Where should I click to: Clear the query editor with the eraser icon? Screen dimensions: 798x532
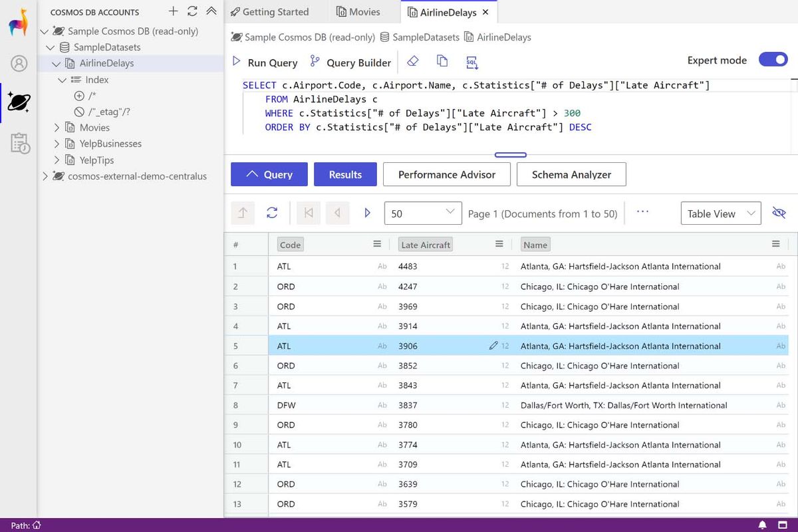[x=414, y=61]
